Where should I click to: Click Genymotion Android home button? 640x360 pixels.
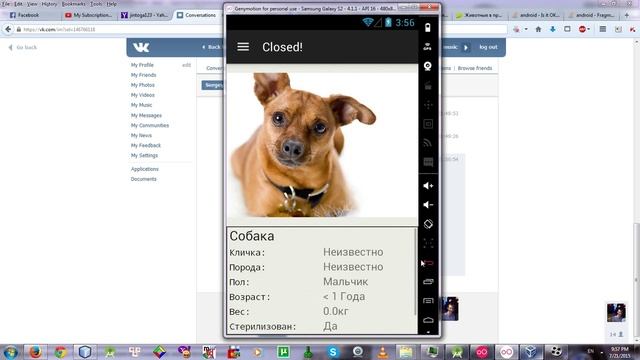pos(428,320)
